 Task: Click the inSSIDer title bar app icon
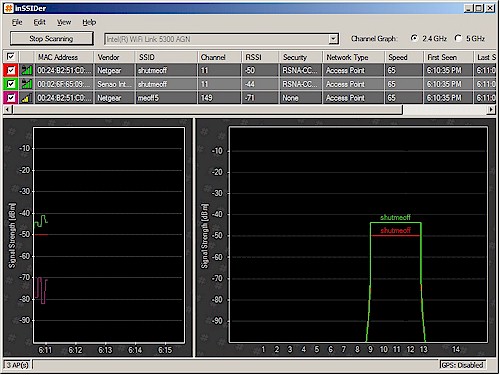click(x=9, y=8)
